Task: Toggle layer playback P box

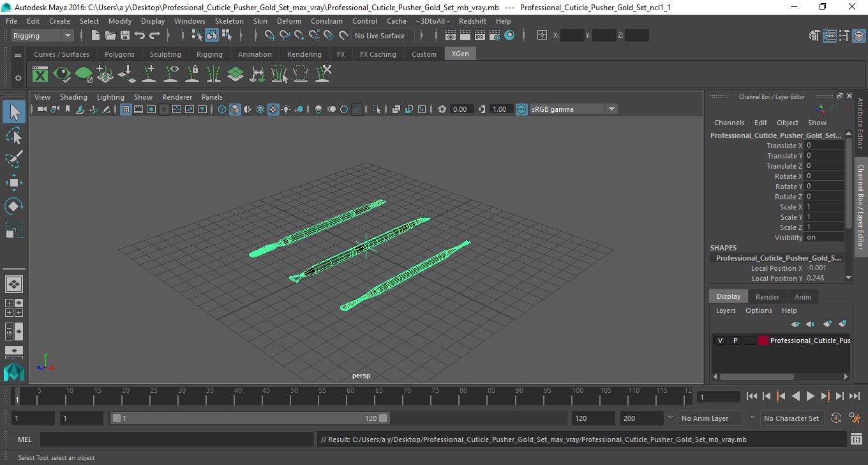Action: click(735, 340)
